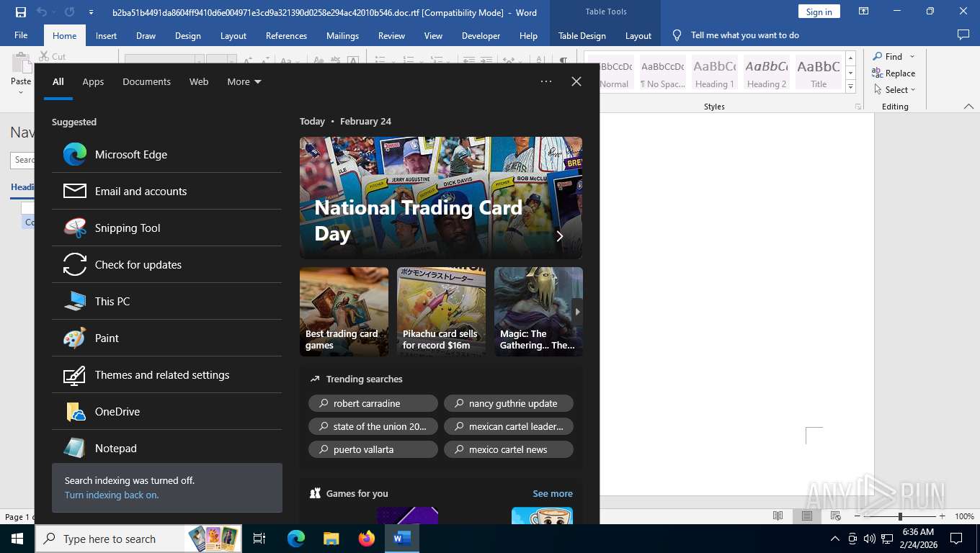The height and width of the screenshot is (553, 980).
Task: Open Firefox from the taskbar
Action: [367, 539]
